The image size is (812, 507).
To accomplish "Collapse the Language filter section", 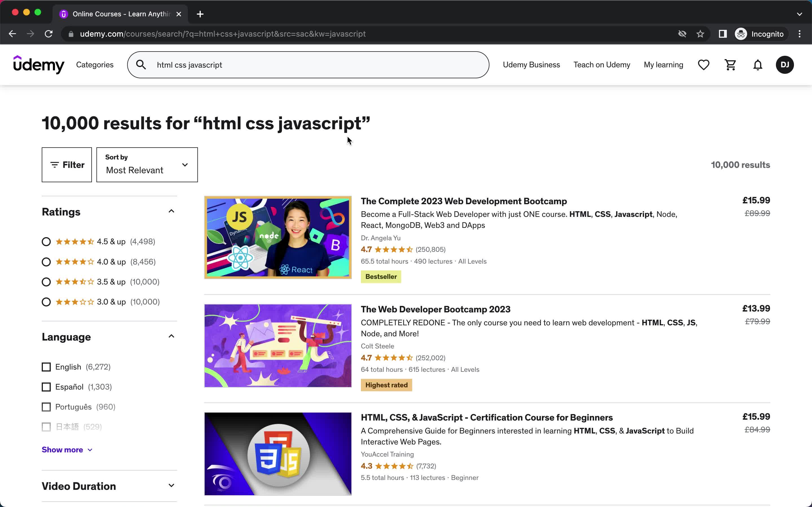I will pyautogui.click(x=170, y=336).
